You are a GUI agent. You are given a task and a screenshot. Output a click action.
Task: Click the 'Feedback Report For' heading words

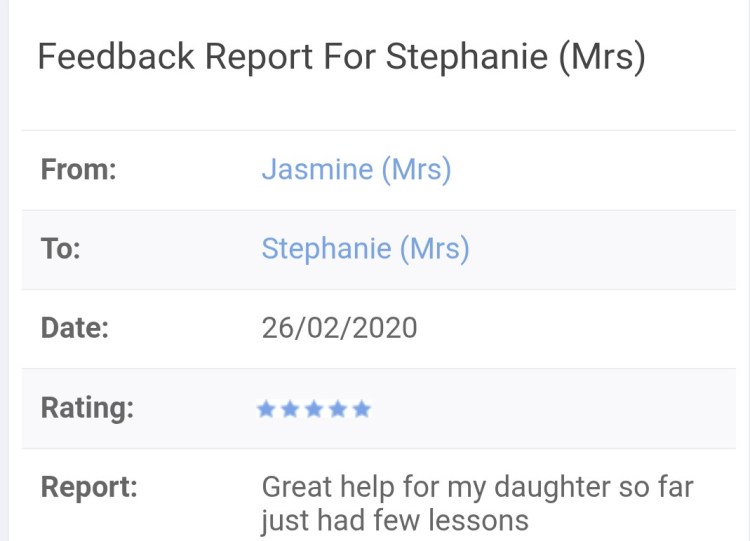(207, 58)
